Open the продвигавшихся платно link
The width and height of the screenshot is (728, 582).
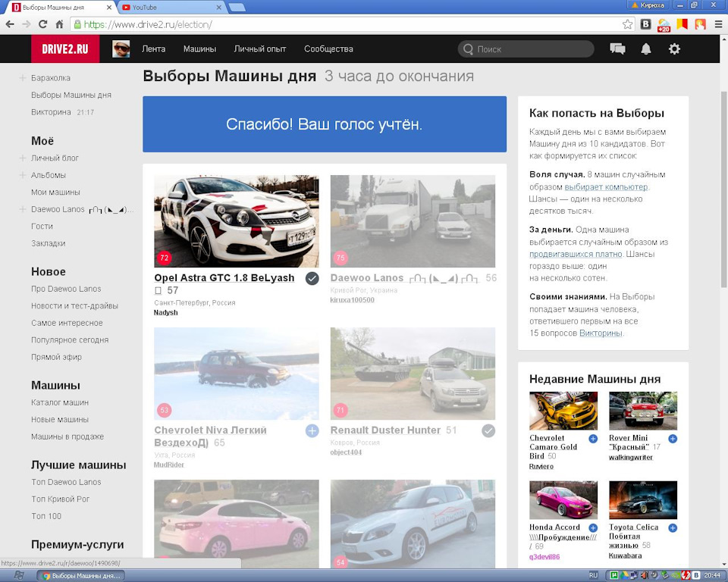(x=576, y=254)
